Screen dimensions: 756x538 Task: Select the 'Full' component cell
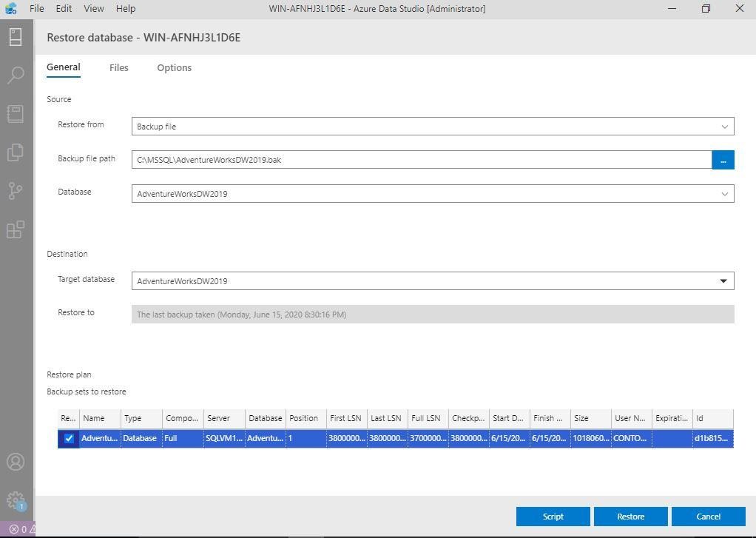(x=183, y=438)
